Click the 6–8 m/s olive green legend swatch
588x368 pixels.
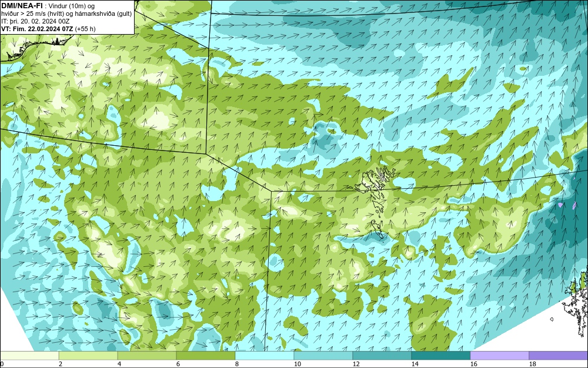206,356
